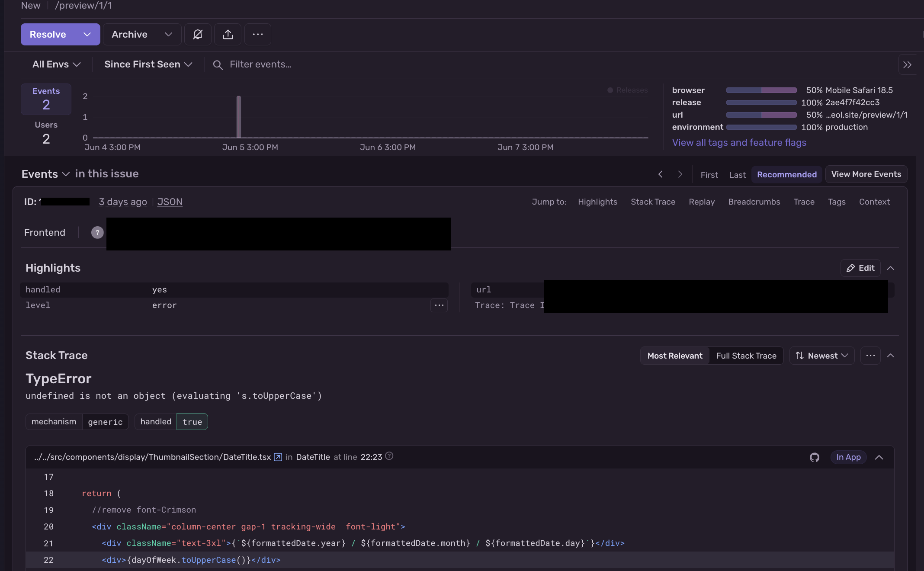This screenshot has width=924, height=571.
Task: Collapse sidebar with double chevron icon
Action: click(907, 65)
